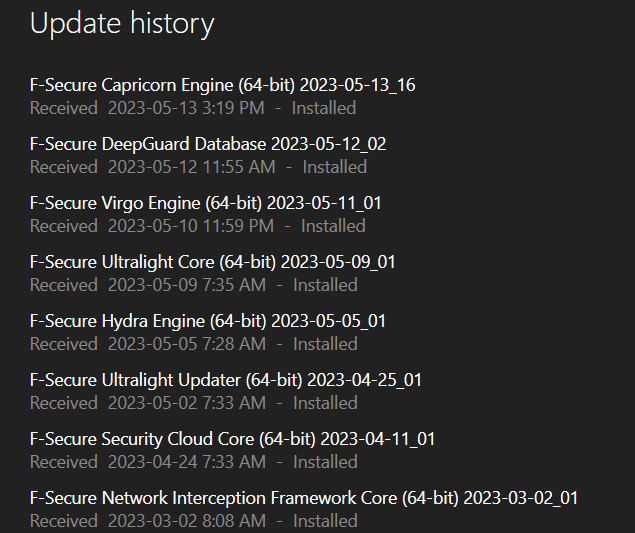This screenshot has width=635, height=533.
Task: Select the F-Secure Hydra Engine update entry
Action: [x=207, y=321]
